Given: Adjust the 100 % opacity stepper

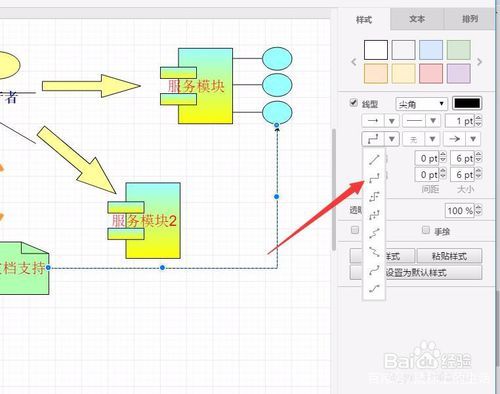Looking at the screenshot, I should (478, 210).
